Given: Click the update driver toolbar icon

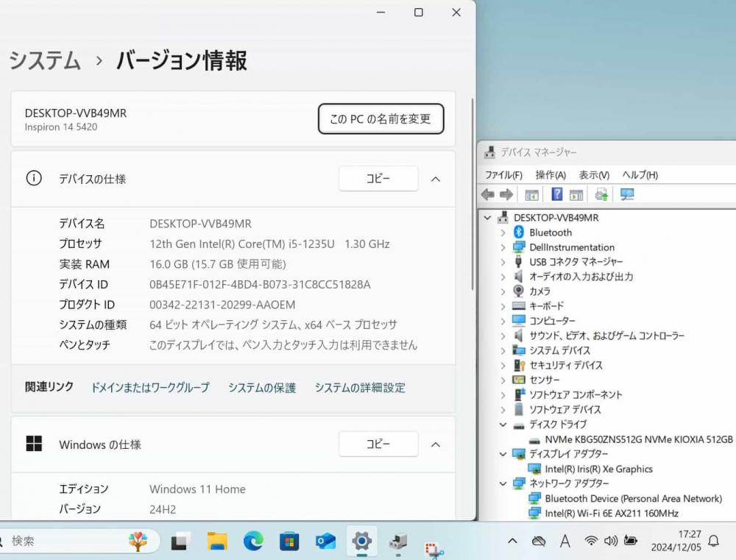Looking at the screenshot, I should point(601,194).
